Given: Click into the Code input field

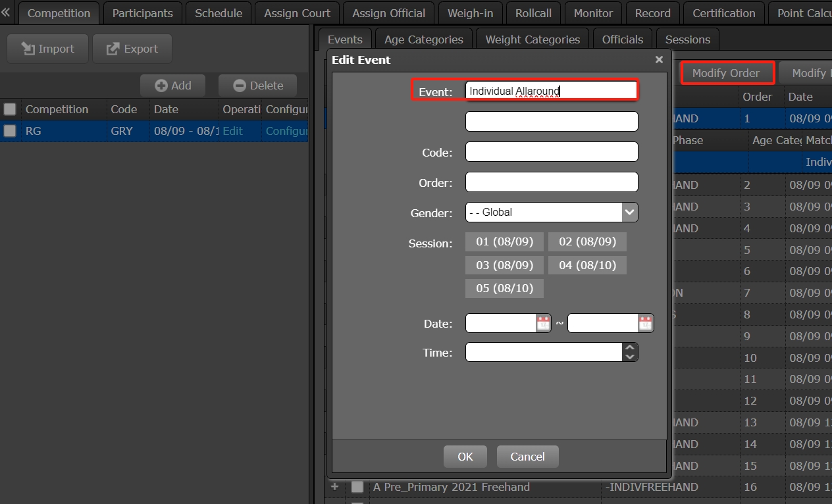Looking at the screenshot, I should 552,152.
